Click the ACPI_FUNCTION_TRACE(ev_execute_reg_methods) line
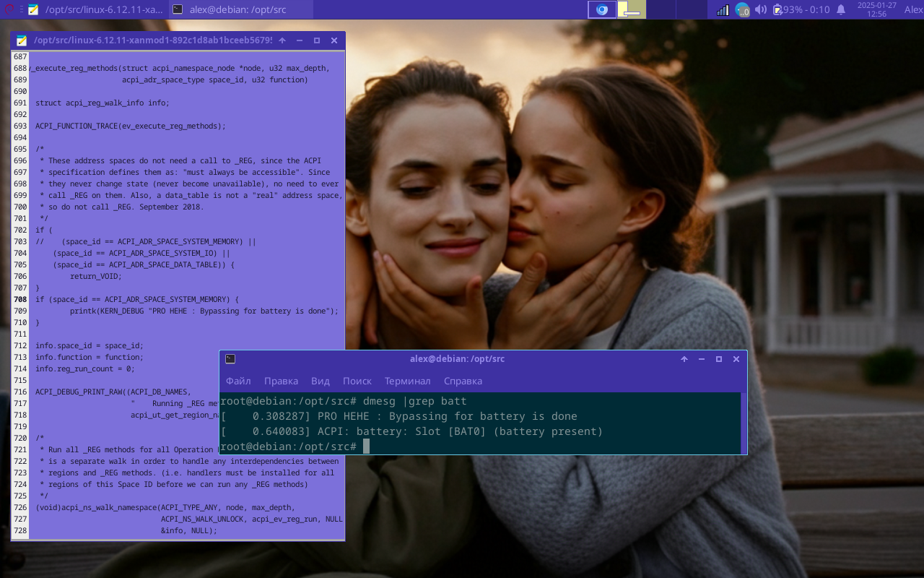This screenshot has width=924, height=578. (x=131, y=126)
